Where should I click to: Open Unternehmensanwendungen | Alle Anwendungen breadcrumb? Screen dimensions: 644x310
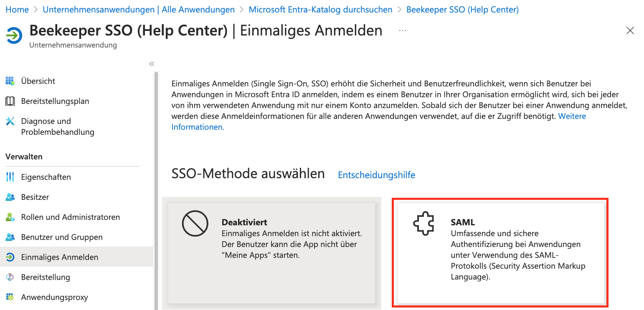[139, 9]
